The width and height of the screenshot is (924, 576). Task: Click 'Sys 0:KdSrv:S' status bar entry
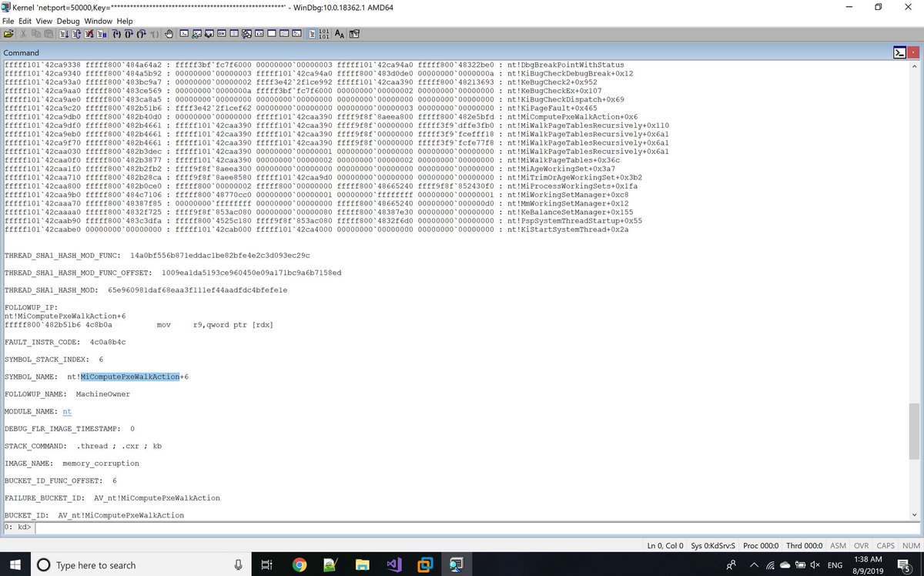(x=714, y=545)
